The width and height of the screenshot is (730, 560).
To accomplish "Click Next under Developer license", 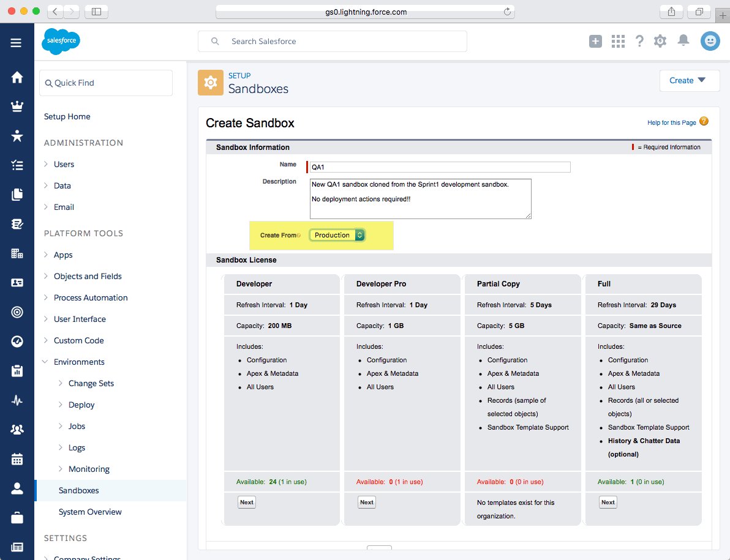I will point(247,502).
